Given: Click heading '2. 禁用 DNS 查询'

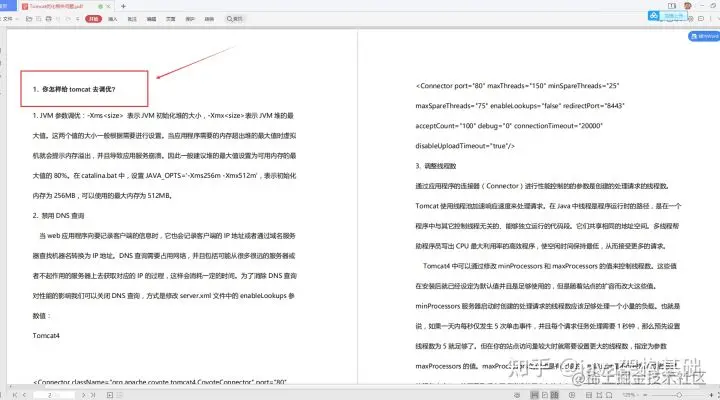Looking at the screenshot, I should [x=58, y=215].
